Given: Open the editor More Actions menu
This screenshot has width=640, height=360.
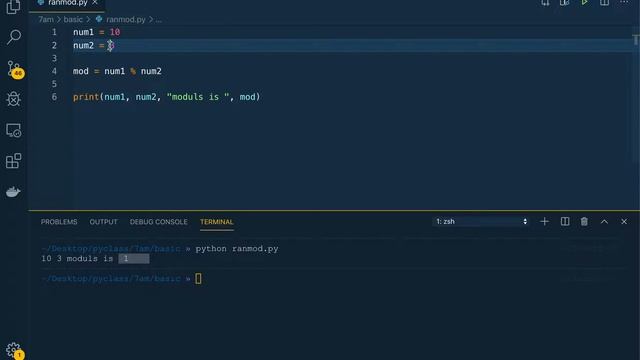Looking at the screenshot, I should 624,2.
